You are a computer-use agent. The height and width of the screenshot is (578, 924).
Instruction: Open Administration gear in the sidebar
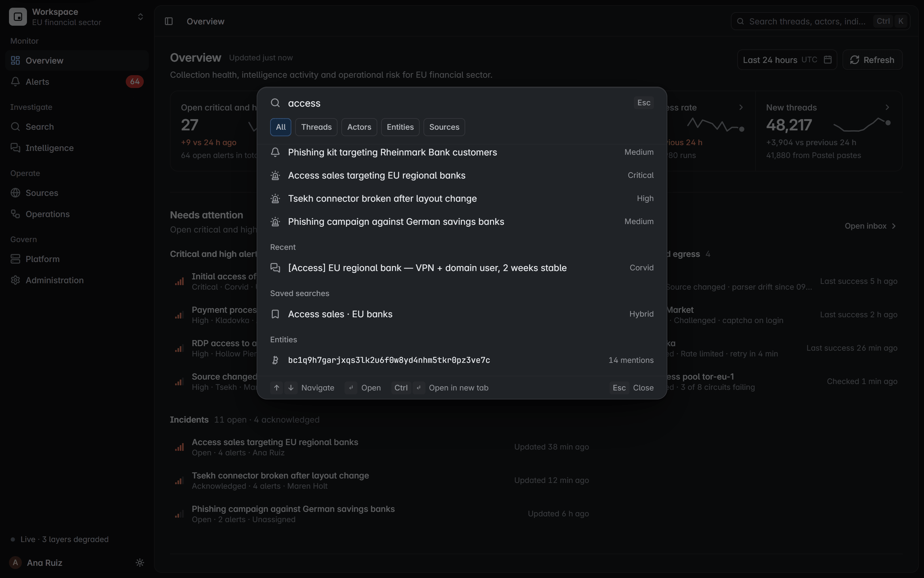pyautogui.click(x=15, y=280)
